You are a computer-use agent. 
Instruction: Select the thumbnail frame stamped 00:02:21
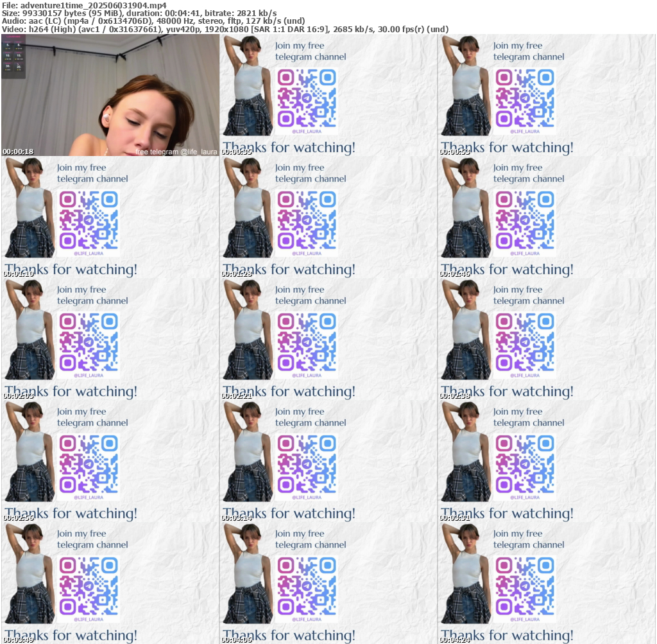(328, 339)
